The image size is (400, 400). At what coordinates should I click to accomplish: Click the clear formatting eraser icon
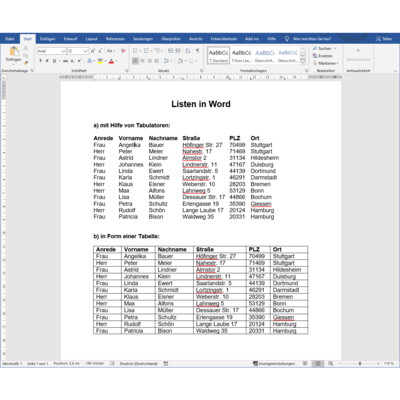(x=123, y=51)
